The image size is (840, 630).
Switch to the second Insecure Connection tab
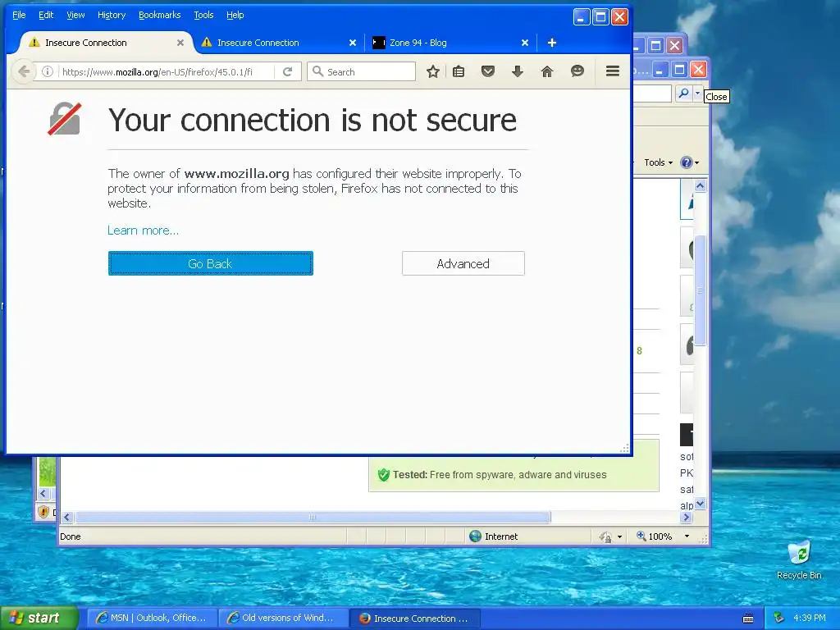click(279, 43)
